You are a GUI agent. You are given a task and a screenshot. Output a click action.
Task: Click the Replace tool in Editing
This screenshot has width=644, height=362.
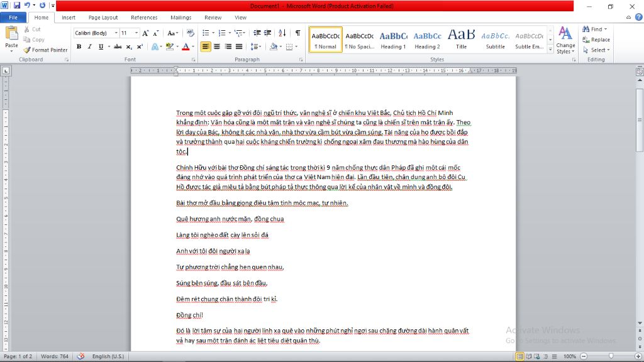coord(596,40)
